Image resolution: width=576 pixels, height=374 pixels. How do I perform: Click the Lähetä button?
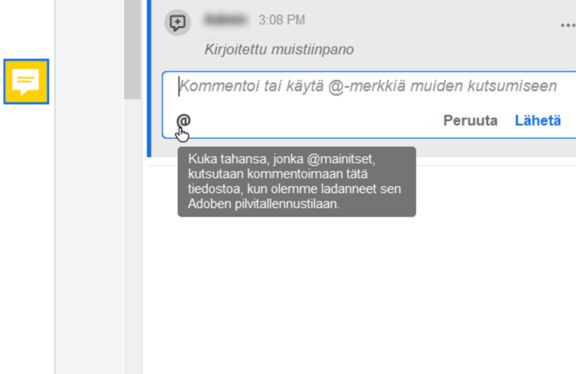click(538, 121)
